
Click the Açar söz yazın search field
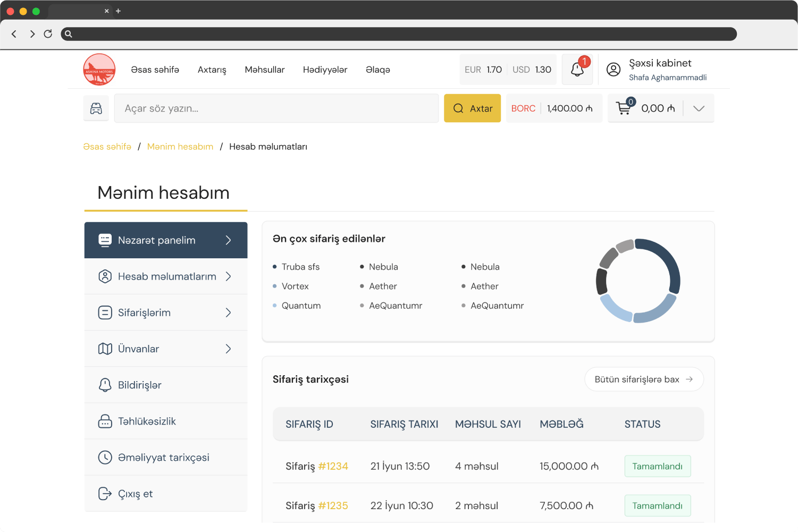(x=276, y=108)
